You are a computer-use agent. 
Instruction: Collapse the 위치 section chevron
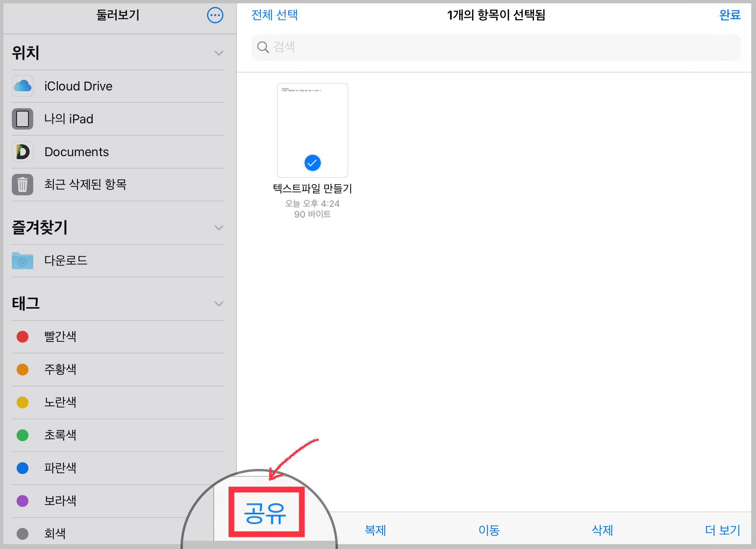tap(219, 53)
